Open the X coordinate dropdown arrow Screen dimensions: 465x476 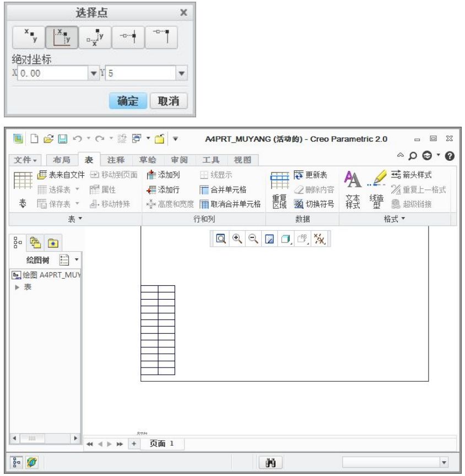point(94,73)
